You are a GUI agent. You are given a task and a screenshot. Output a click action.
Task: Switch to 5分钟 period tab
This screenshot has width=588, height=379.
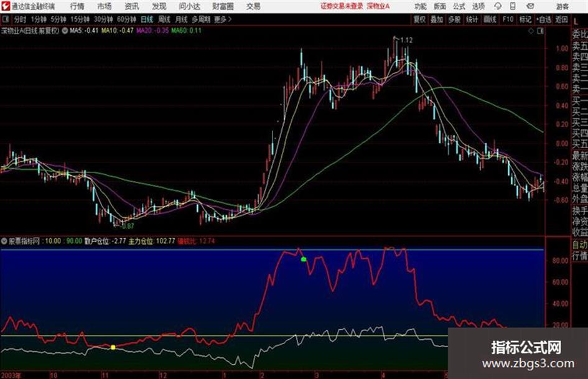[x=58, y=19]
